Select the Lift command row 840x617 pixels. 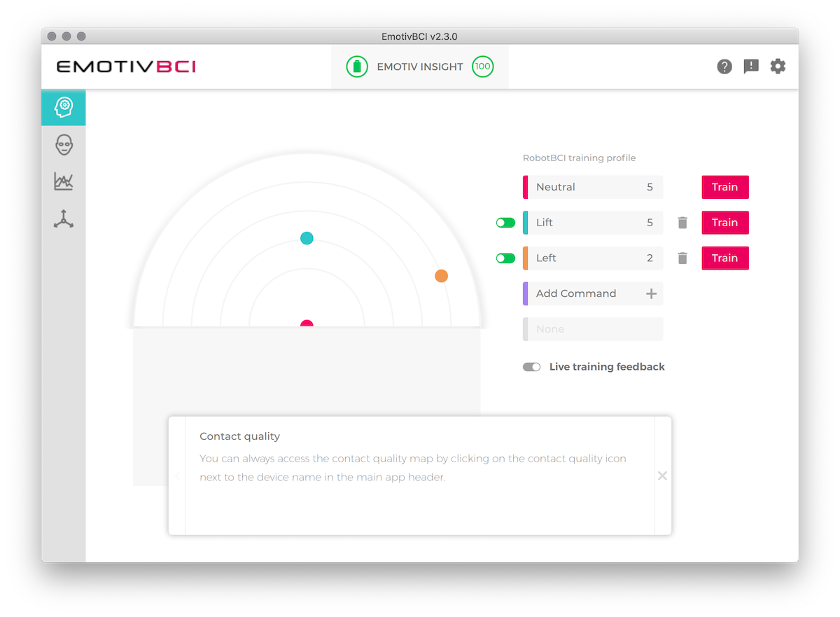[593, 223]
